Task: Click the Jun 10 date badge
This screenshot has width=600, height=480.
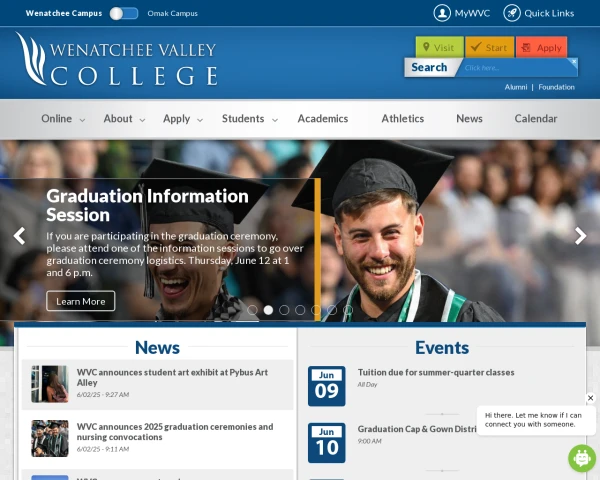Action: 326,442
